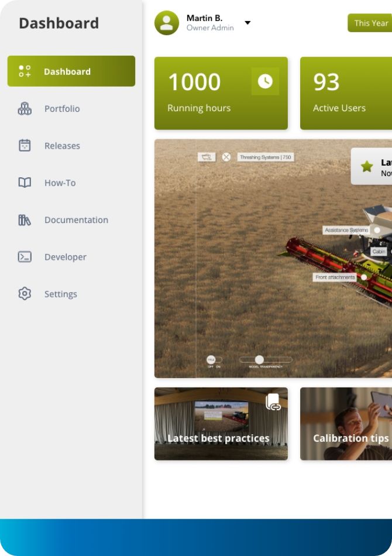Click the Dashboard grid icon in sidebar
Viewport: 392px width, 556px height.
[25, 71]
